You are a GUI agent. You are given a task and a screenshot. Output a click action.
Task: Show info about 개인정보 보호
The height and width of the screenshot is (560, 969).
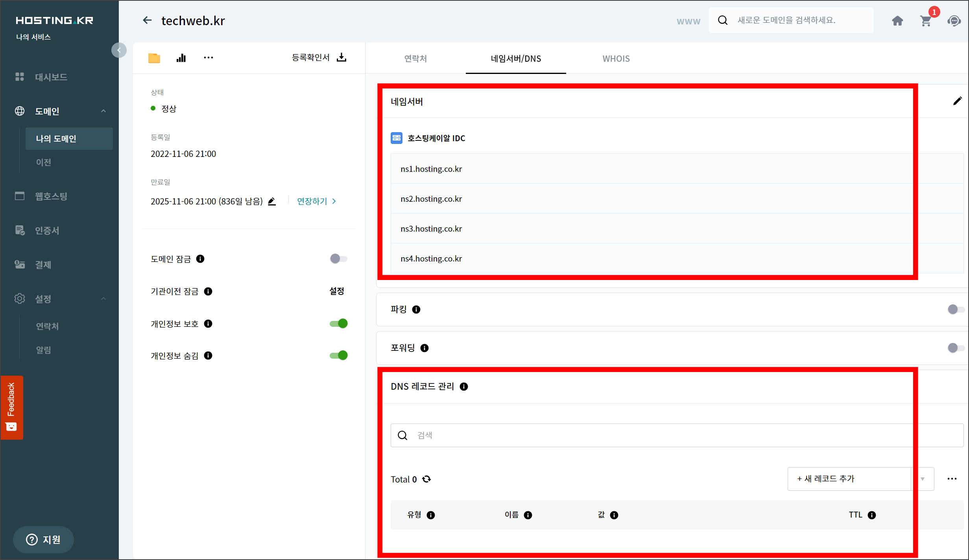[208, 324]
